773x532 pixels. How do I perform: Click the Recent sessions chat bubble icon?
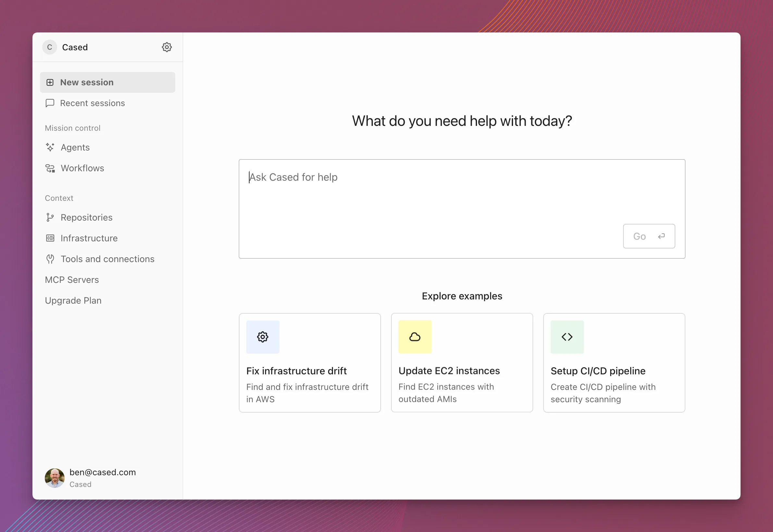(50, 103)
